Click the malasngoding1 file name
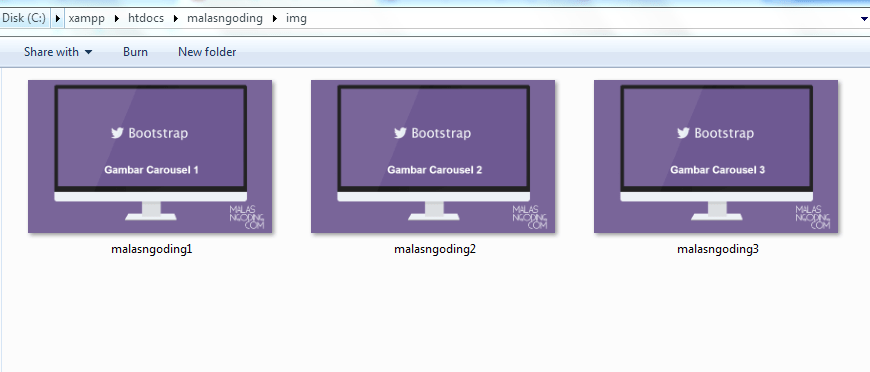Screen dimensions: 870x372 pos(151,249)
